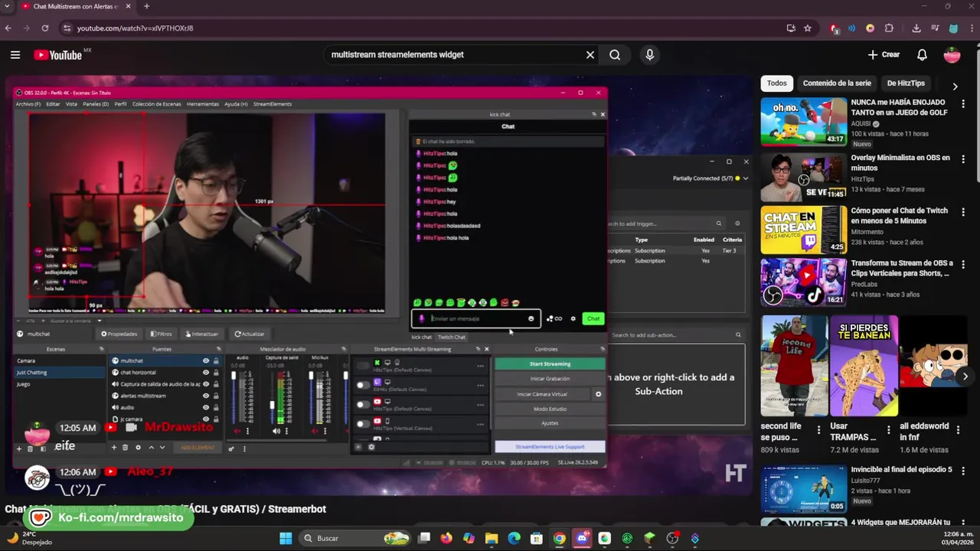Open Discord from the taskbar
This screenshot has width=980, height=551.
582,538
